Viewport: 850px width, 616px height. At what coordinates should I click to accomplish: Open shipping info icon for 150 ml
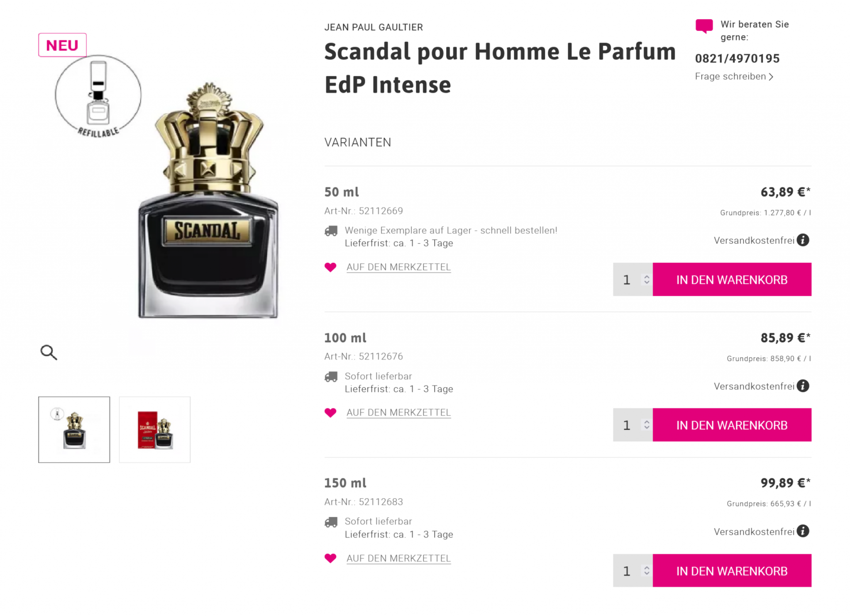coord(803,531)
